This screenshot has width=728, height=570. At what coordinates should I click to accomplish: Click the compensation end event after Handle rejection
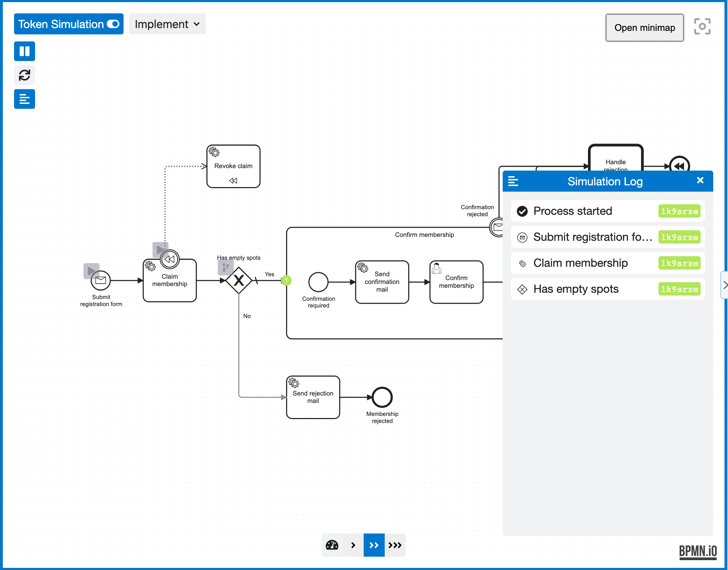680,164
